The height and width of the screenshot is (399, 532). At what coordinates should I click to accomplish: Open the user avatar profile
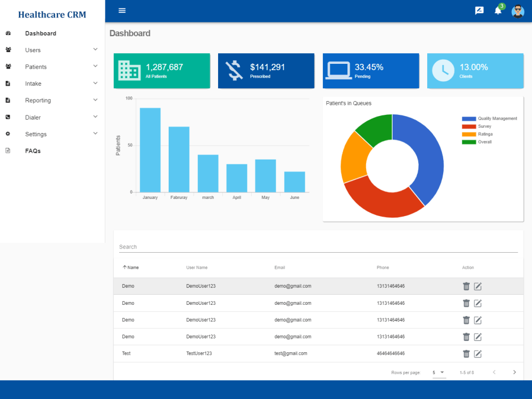[x=518, y=11]
